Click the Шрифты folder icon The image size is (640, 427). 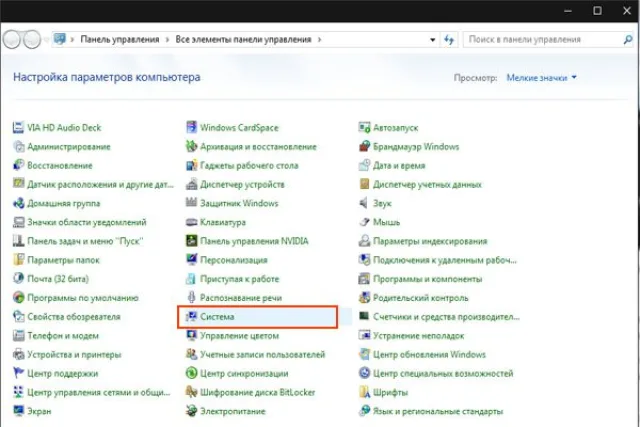pos(364,392)
